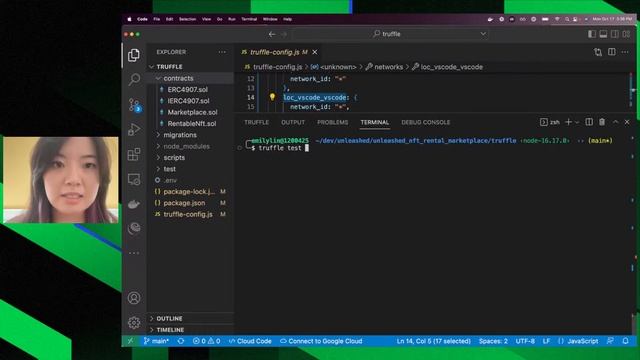Show additional activity bar views ellipsis
The height and width of the screenshot is (360, 640).
click(134, 253)
